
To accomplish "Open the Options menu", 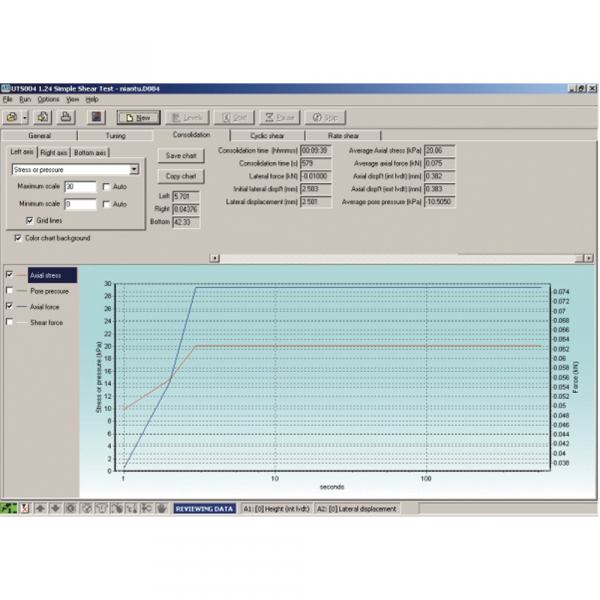I will (x=48, y=100).
